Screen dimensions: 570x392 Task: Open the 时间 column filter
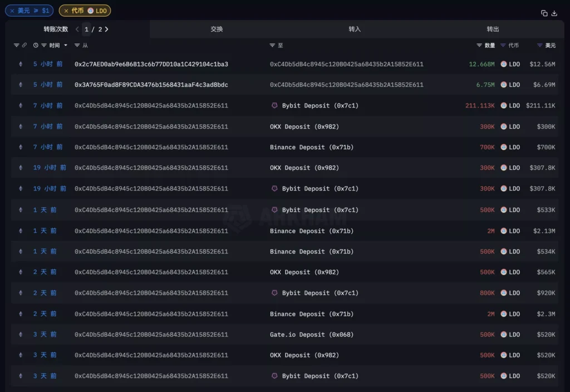[x=43, y=45]
